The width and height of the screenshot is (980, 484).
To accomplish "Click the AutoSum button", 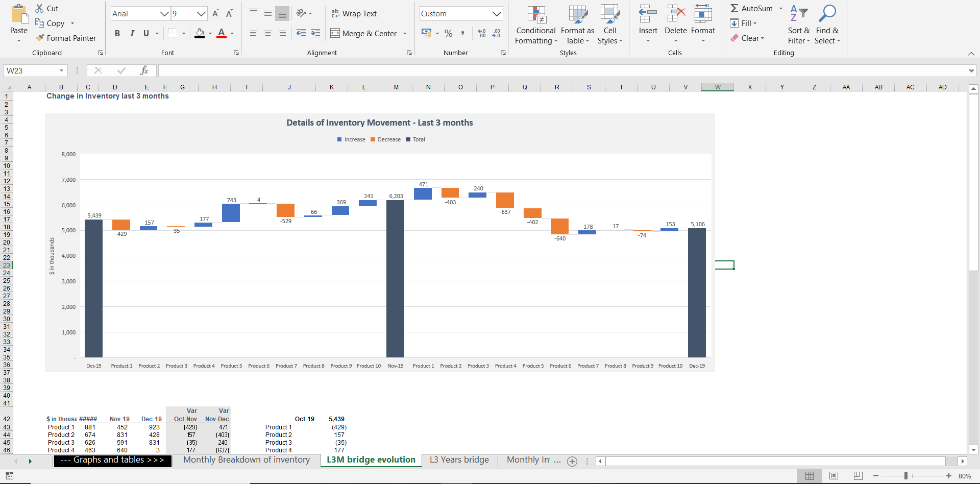I will (752, 8).
